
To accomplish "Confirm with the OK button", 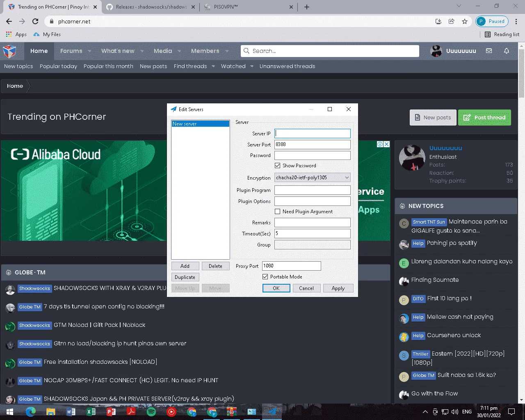I will click(276, 288).
